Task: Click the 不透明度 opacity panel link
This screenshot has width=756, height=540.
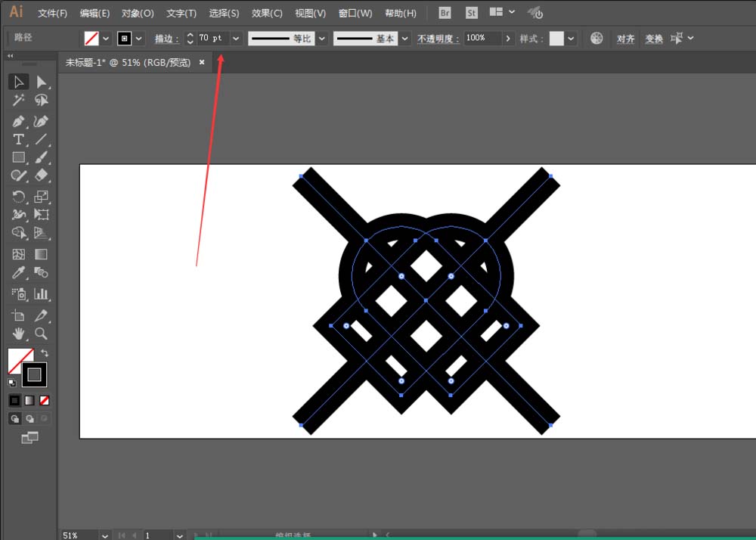Action: [438, 39]
